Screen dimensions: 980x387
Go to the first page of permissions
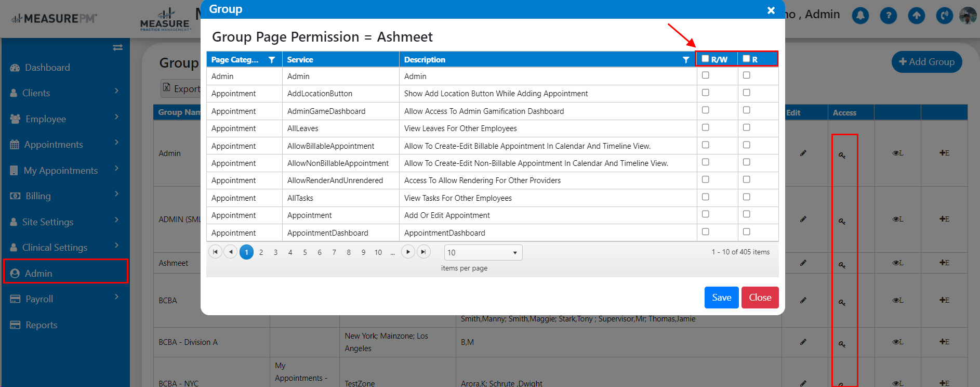point(215,252)
